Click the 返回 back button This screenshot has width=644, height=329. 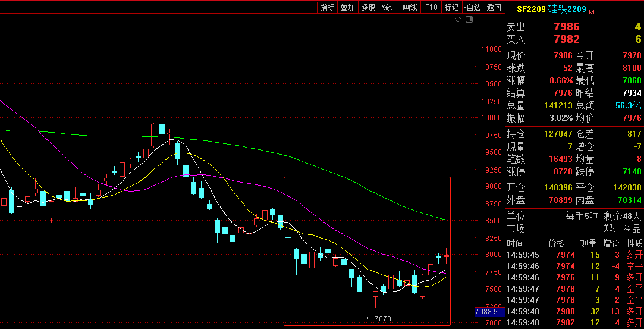[x=494, y=7]
